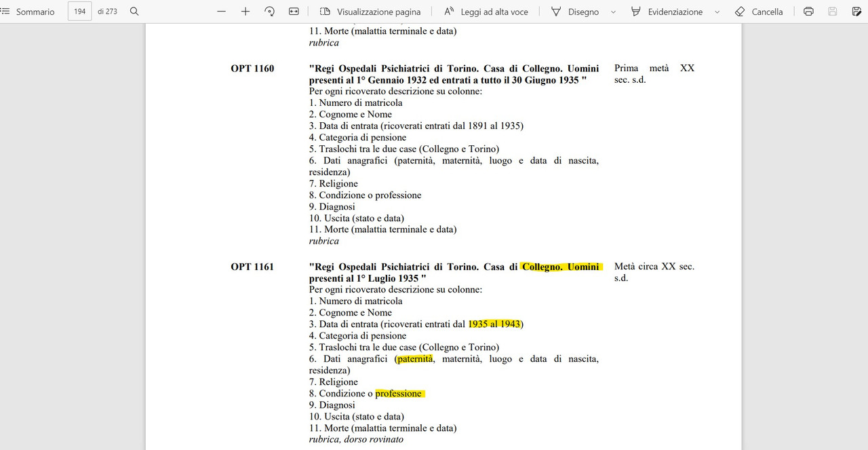Select the Cancella eraser tool

(759, 12)
